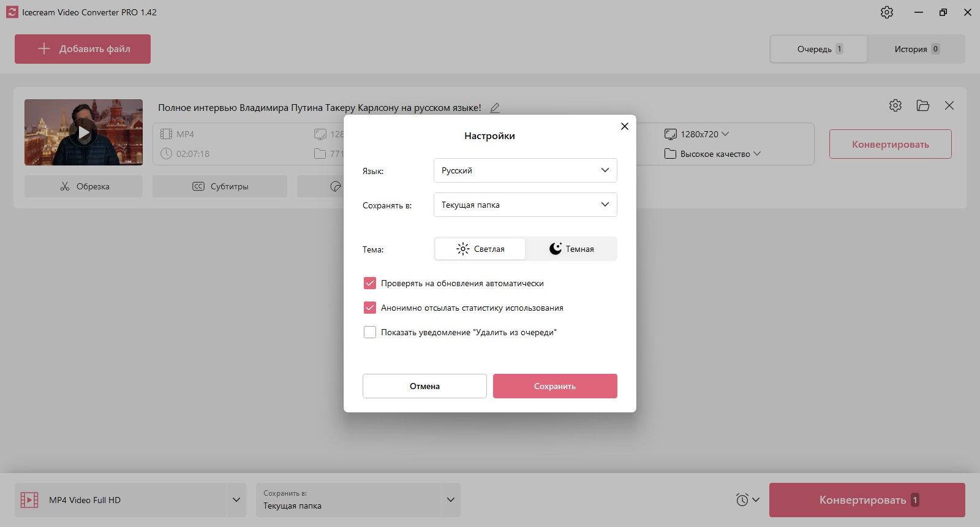
Task: Click Отмена in the settings dialog
Action: click(424, 386)
